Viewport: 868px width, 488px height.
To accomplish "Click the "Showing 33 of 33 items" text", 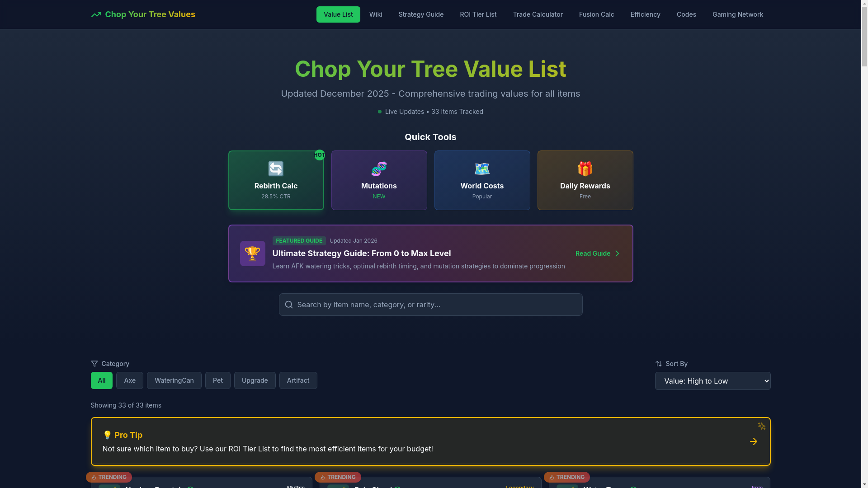I will [x=126, y=405].
